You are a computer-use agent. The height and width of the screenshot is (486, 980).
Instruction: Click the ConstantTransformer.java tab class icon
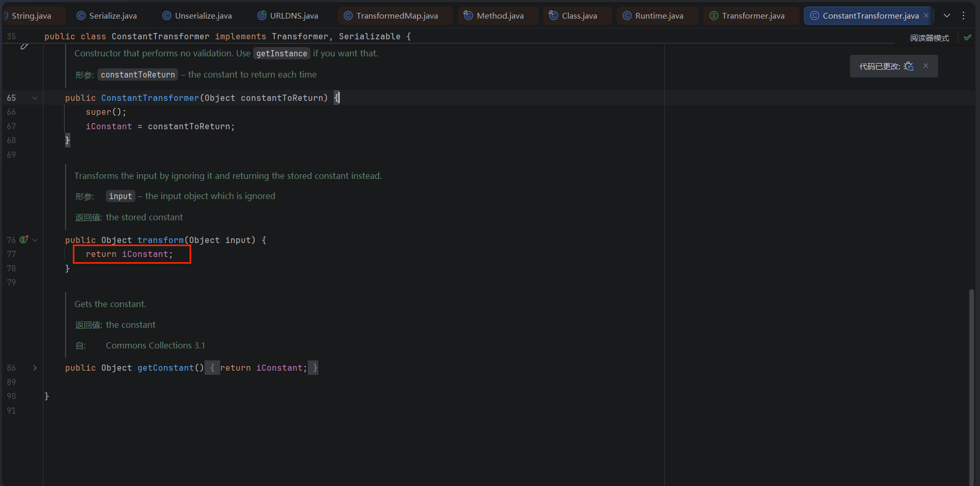click(x=814, y=16)
